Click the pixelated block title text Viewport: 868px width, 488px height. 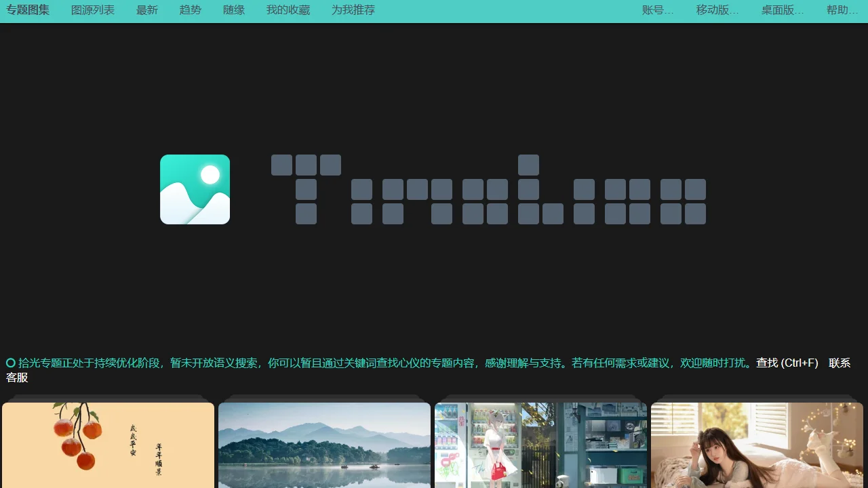pos(488,190)
